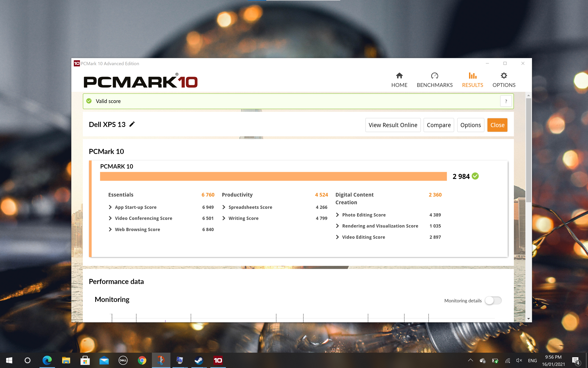This screenshot has width=588, height=368.
Task: Open the Windows Start menu
Action: 9,360
